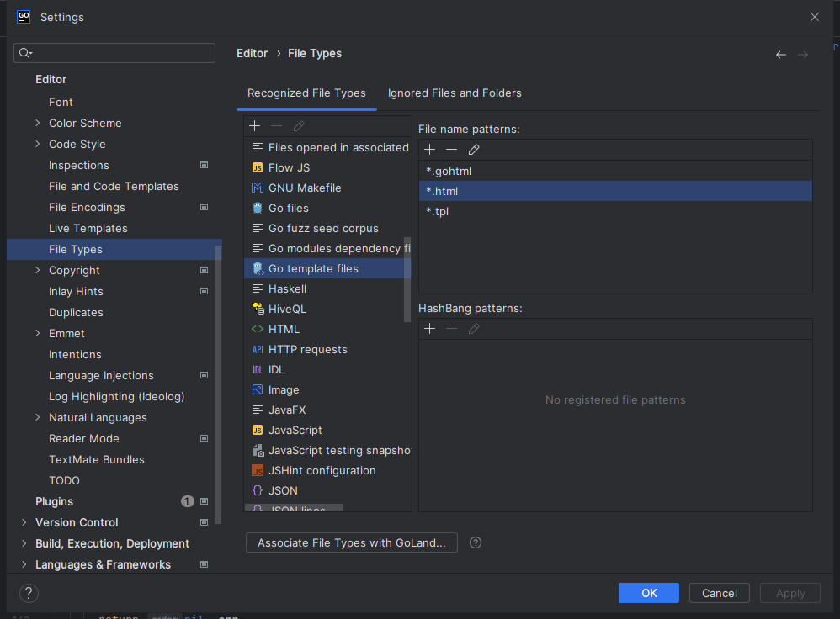This screenshot has width=840, height=619.
Task: Click Associate File Types with GoLand button
Action: pos(352,542)
